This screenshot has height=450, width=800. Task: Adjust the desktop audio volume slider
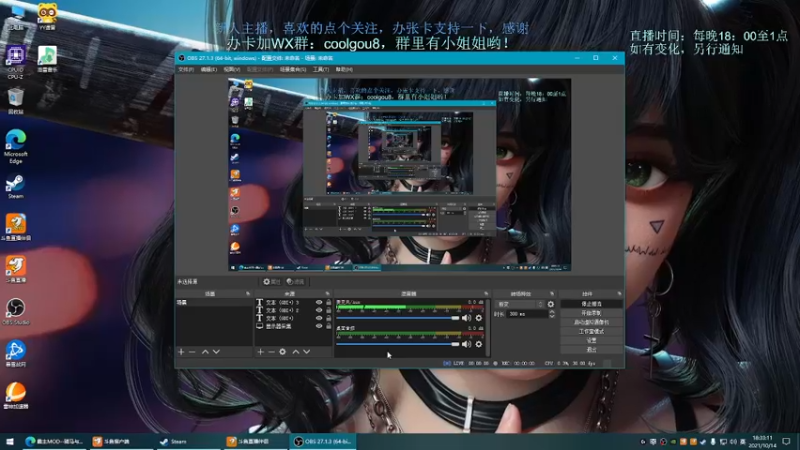(397, 344)
